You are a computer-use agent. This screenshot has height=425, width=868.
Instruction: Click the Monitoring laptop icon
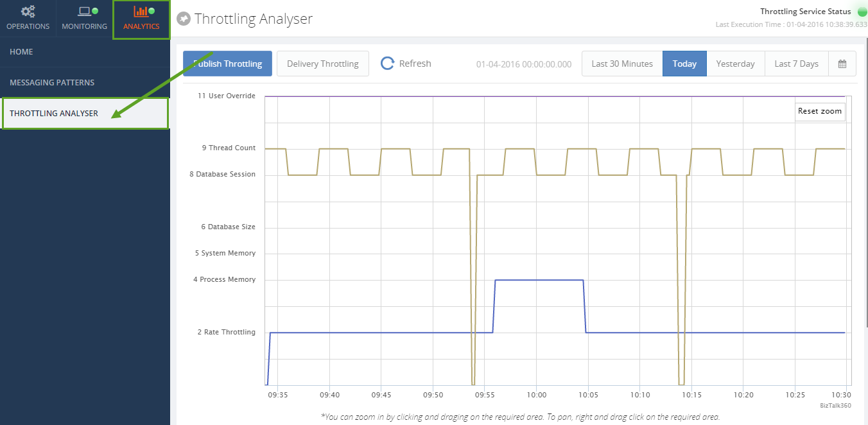click(x=84, y=11)
